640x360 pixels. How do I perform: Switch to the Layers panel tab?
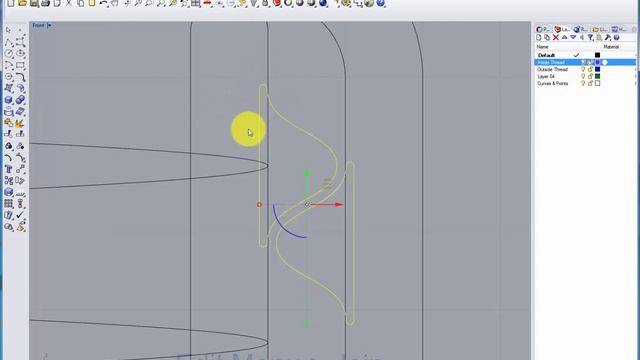562,29
